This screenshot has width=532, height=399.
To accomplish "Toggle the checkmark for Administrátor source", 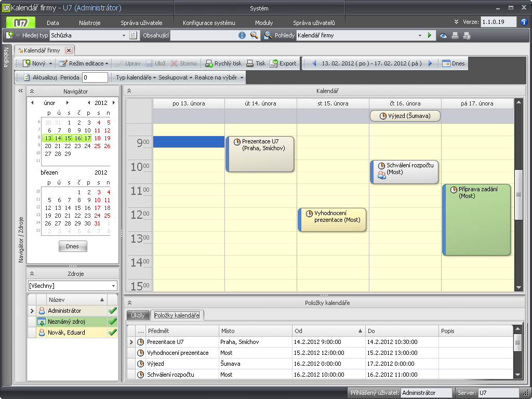I will coord(112,311).
